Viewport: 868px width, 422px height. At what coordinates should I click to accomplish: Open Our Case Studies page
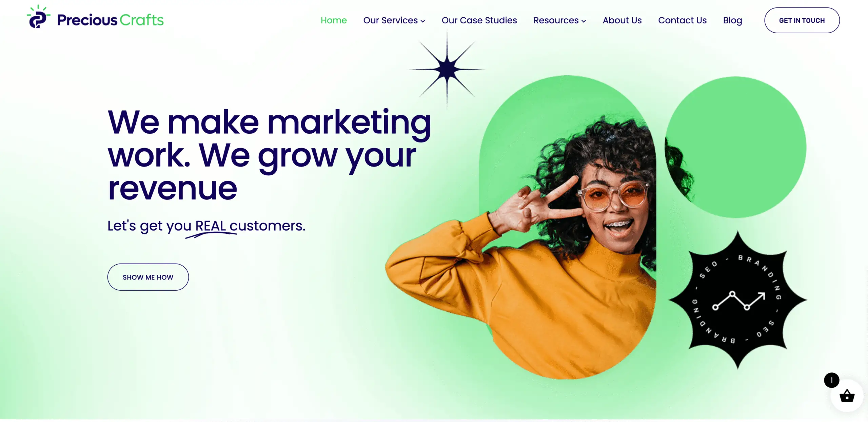click(479, 20)
